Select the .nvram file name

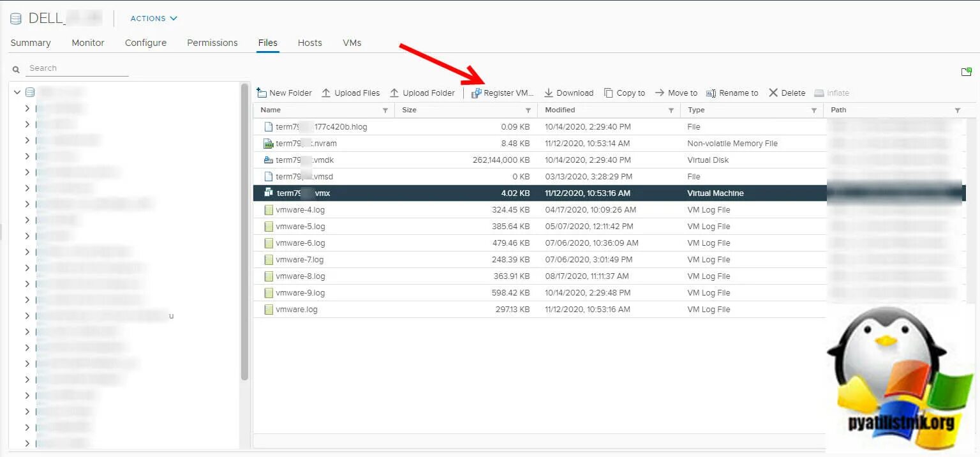pyautogui.click(x=306, y=144)
